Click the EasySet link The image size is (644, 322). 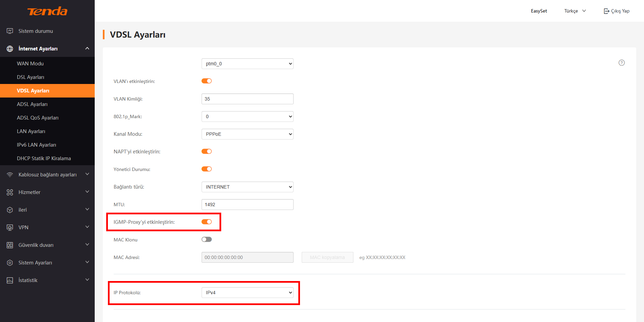click(x=539, y=11)
